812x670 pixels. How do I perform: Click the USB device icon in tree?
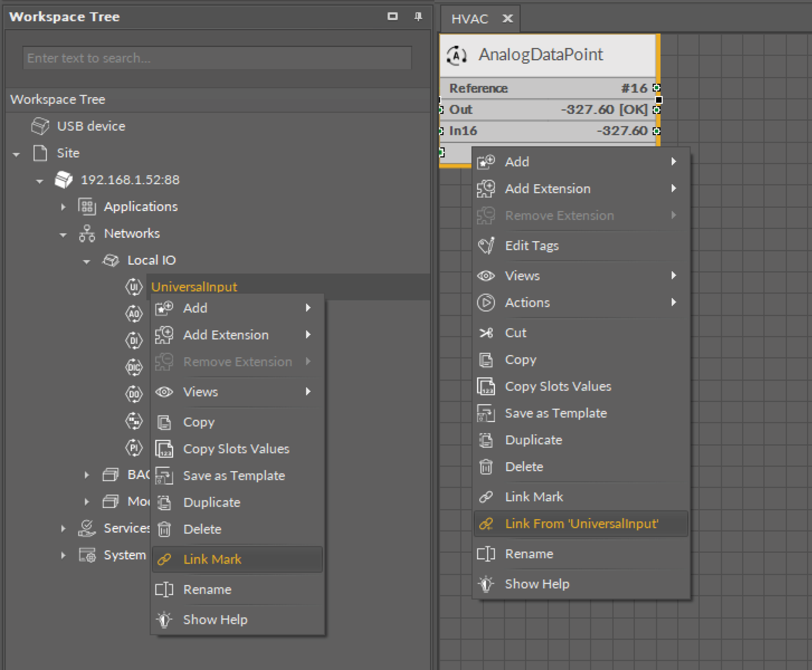click(x=40, y=126)
